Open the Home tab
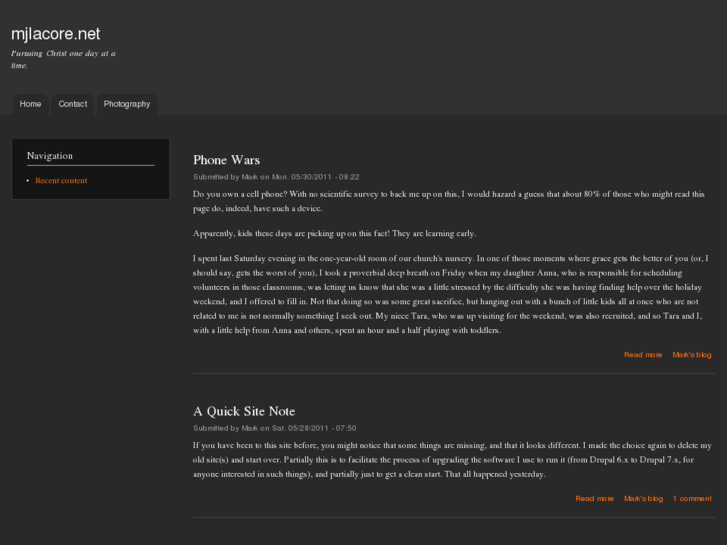 pyautogui.click(x=31, y=104)
